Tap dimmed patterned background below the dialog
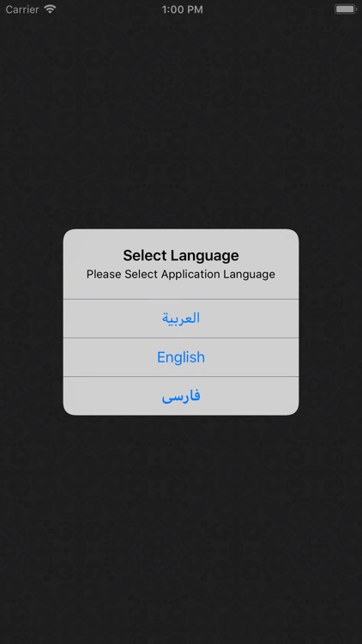The image size is (362, 644). pyautogui.click(x=181, y=530)
